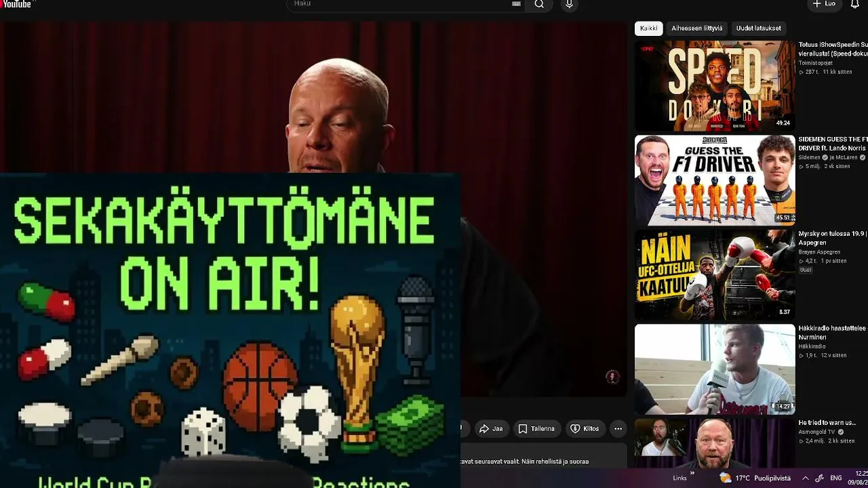Open the Häkkiradio interview thumbnail
The height and width of the screenshot is (488, 868).
pyautogui.click(x=715, y=369)
